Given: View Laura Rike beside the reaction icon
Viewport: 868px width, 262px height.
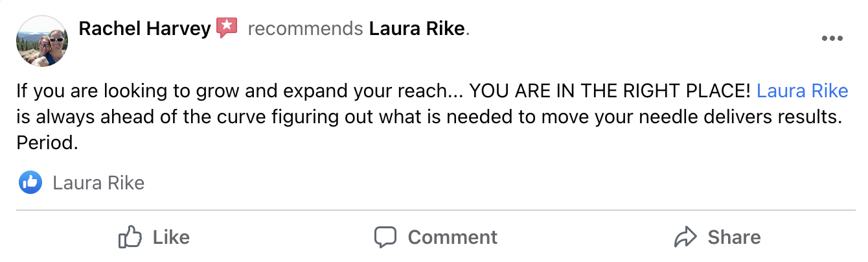Looking at the screenshot, I should 98,184.
